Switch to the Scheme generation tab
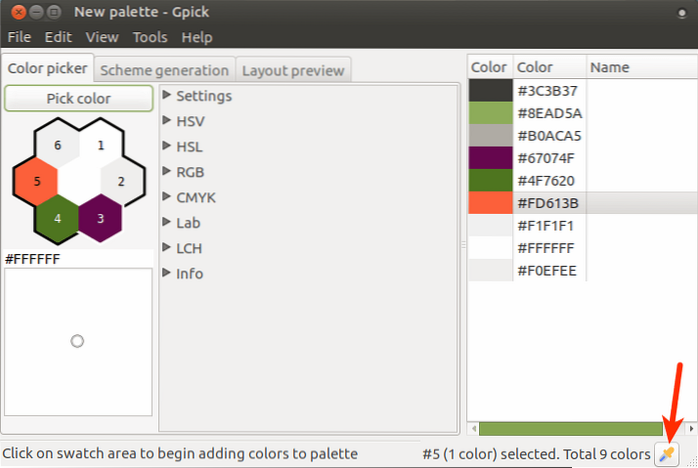This screenshot has width=698, height=468. pyautogui.click(x=164, y=70)
